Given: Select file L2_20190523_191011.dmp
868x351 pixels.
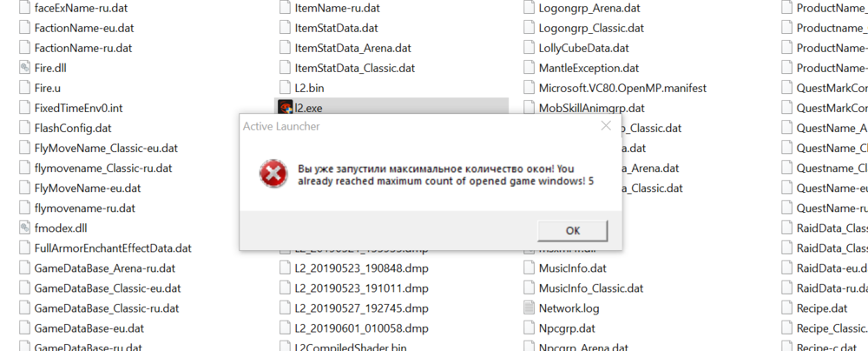Looking at the screenshot, I should coord(361,288).
